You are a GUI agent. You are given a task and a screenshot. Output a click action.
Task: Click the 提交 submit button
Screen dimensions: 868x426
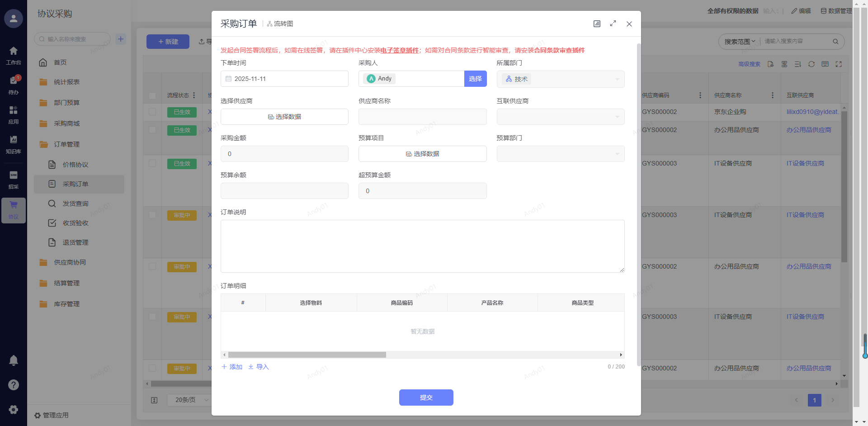(x=426, y=398)
